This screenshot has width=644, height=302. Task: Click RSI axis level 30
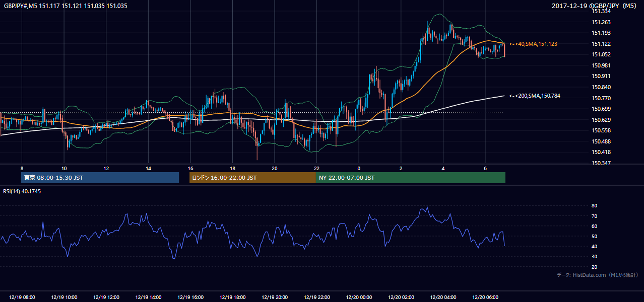click(x=595, y=256)
